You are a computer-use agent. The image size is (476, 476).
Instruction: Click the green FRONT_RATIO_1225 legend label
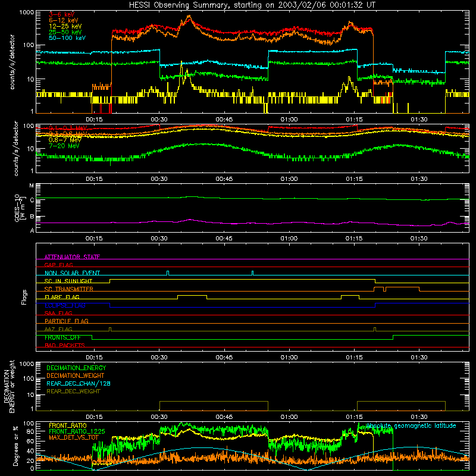tap(77, 431)
